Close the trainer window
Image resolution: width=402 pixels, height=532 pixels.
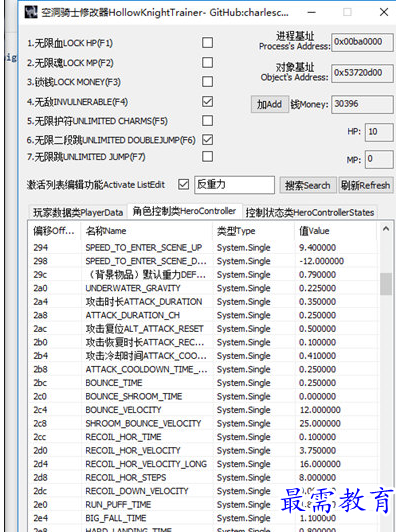[384, 12]
